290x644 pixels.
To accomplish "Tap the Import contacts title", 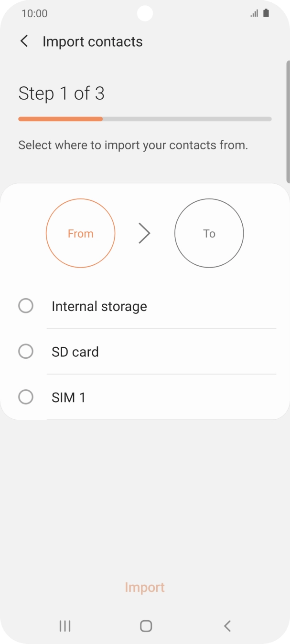I will 93,42.
